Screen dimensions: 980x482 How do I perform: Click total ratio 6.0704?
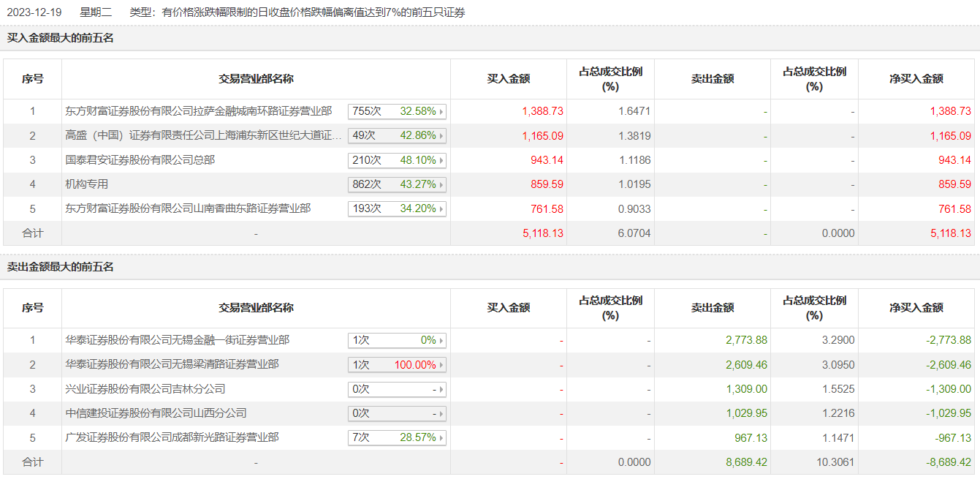634,233
